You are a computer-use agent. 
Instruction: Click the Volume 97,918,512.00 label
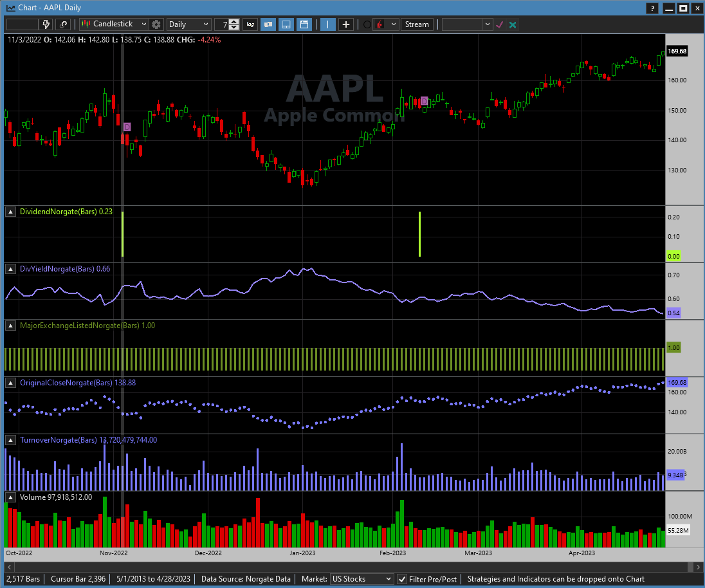point(56,497)
